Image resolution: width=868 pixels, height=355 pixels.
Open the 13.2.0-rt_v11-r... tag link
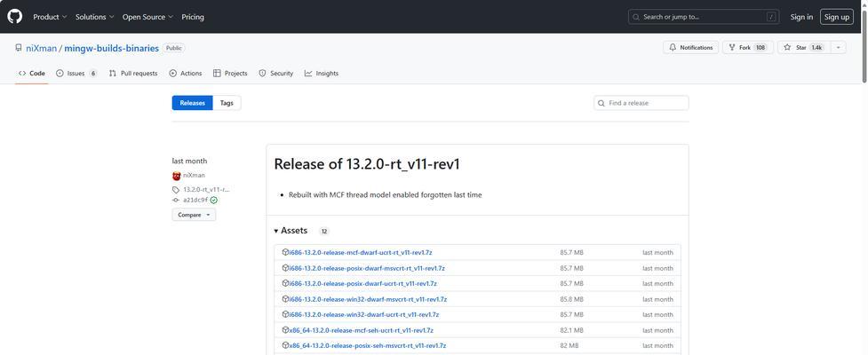pyautogui.click(x=206, y=190)
